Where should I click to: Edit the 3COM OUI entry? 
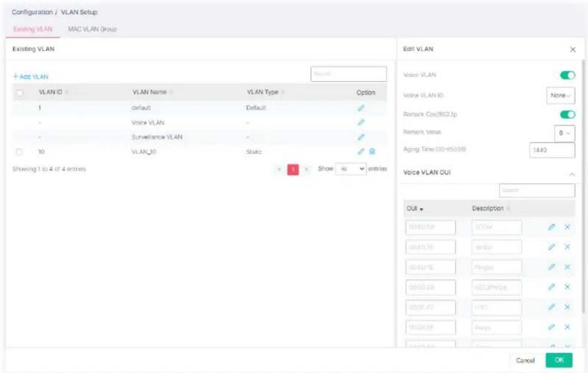(x=551, y=227)
